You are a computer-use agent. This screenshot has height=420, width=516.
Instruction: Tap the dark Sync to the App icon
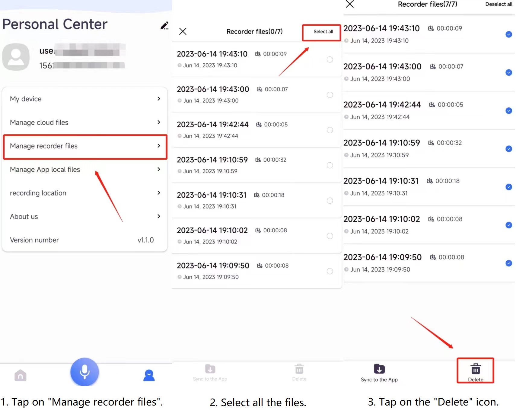pos(379,369)
